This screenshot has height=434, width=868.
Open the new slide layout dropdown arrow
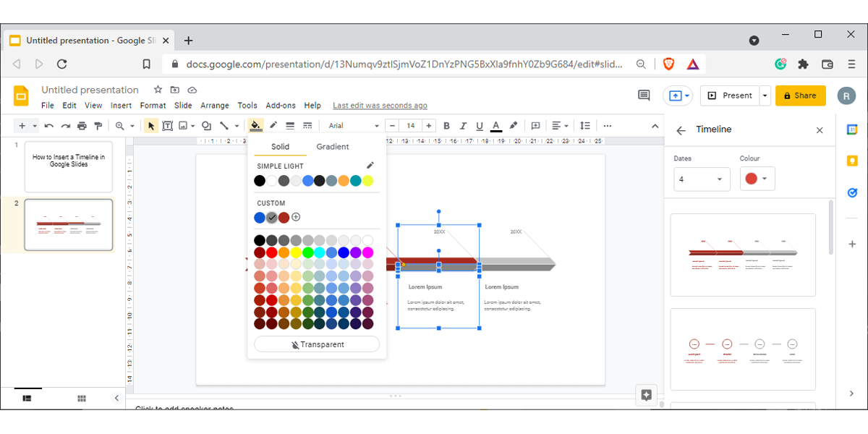point(35,126)
